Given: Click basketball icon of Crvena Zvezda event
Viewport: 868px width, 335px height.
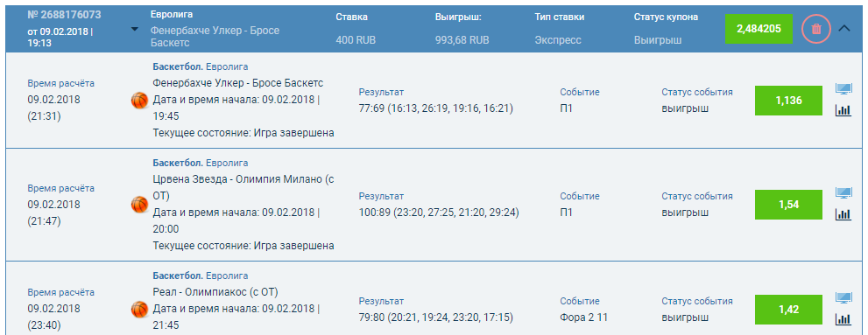Looking at the screenshot, I should point(139,205).
